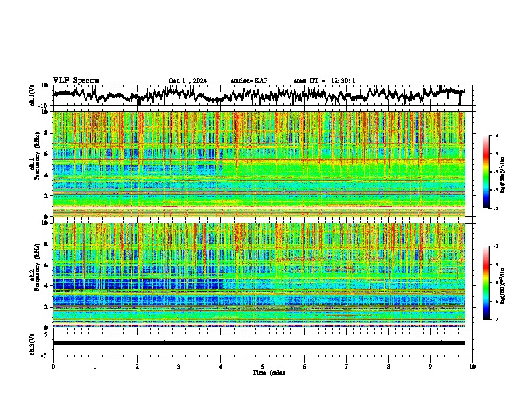Click time axis tick label "9"
The image size is (532, 411).
(430, 367)
